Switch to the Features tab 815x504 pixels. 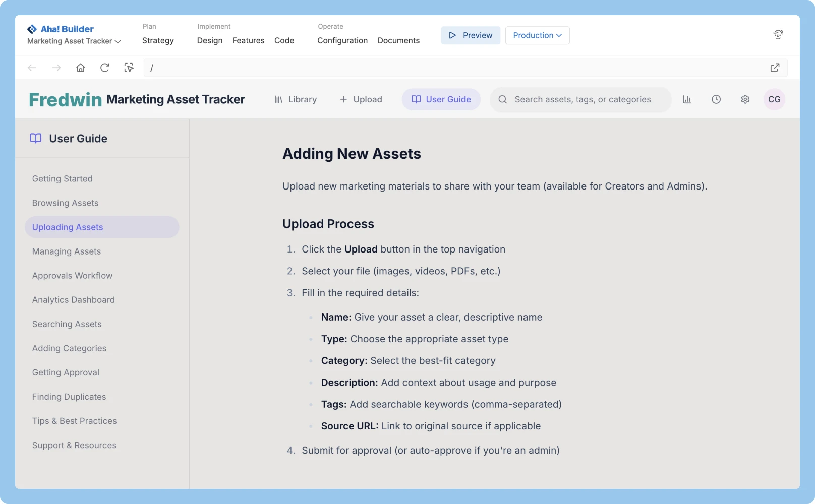coord(248,40)
